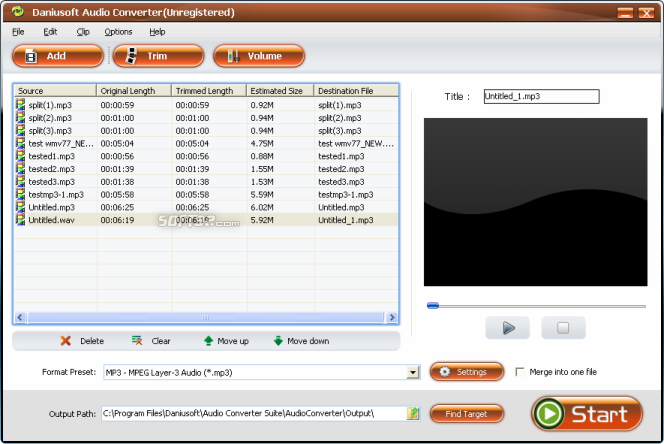Click the Daniusoft app icon in title bar
The height and width of the screenshot is (444, 664).
tap(17, 11)
